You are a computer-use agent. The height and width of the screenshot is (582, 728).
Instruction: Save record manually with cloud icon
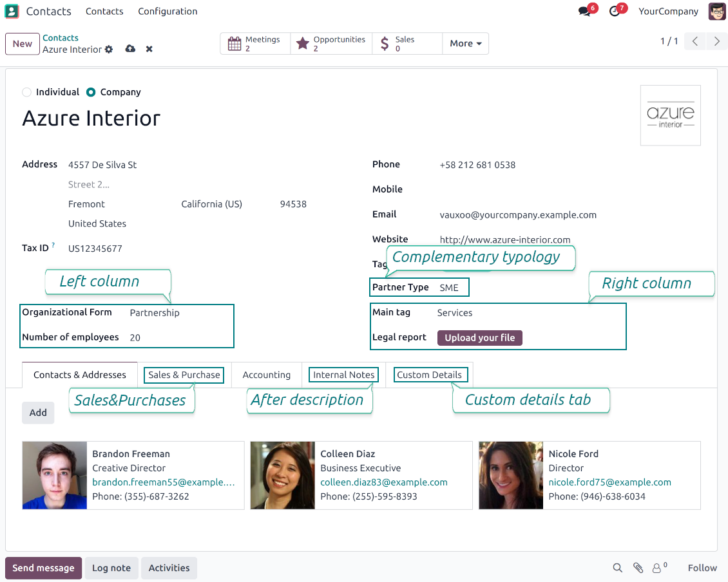click(x=131, y=49)
